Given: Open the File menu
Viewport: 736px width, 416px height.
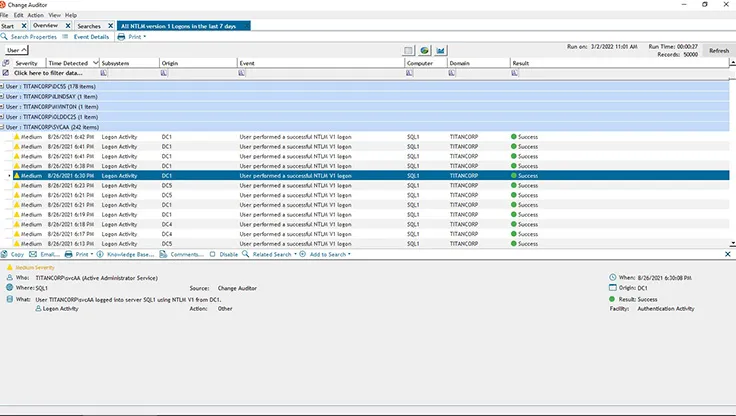Looking at the screenshot, I should tap(4, 15).
